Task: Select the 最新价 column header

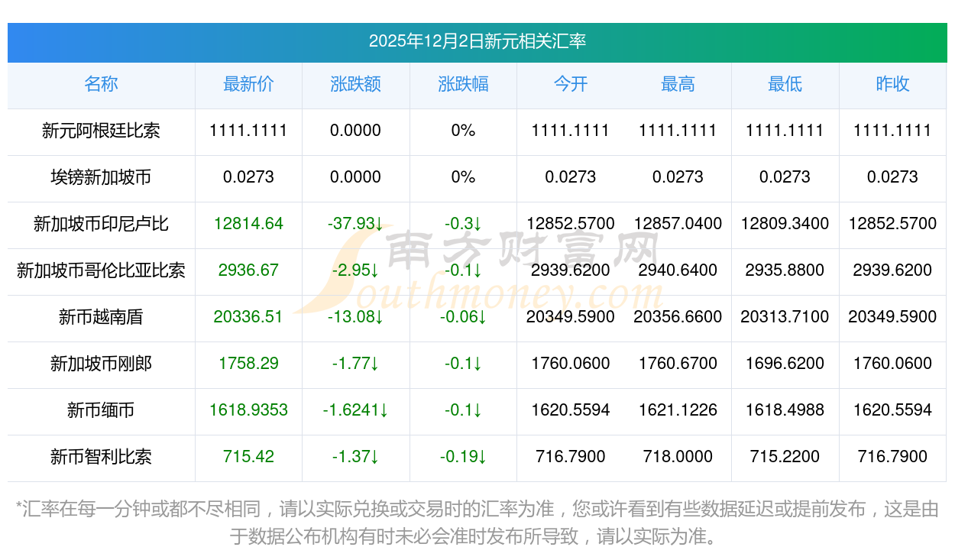Action: click(248, 84)
